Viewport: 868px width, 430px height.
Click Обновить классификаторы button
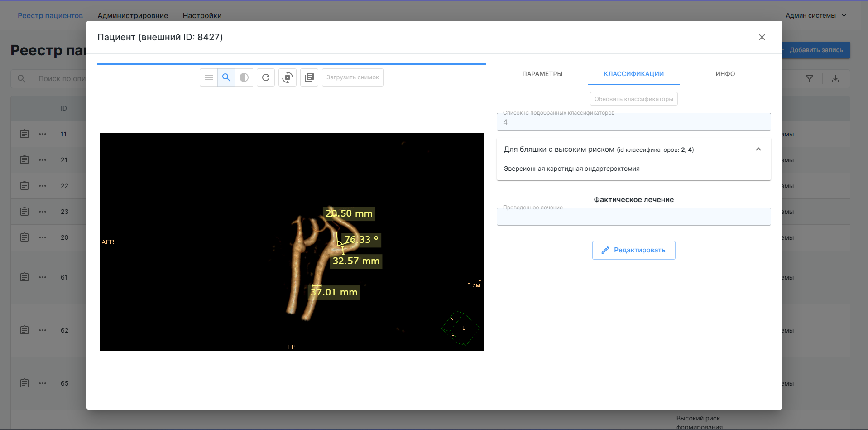633,99
